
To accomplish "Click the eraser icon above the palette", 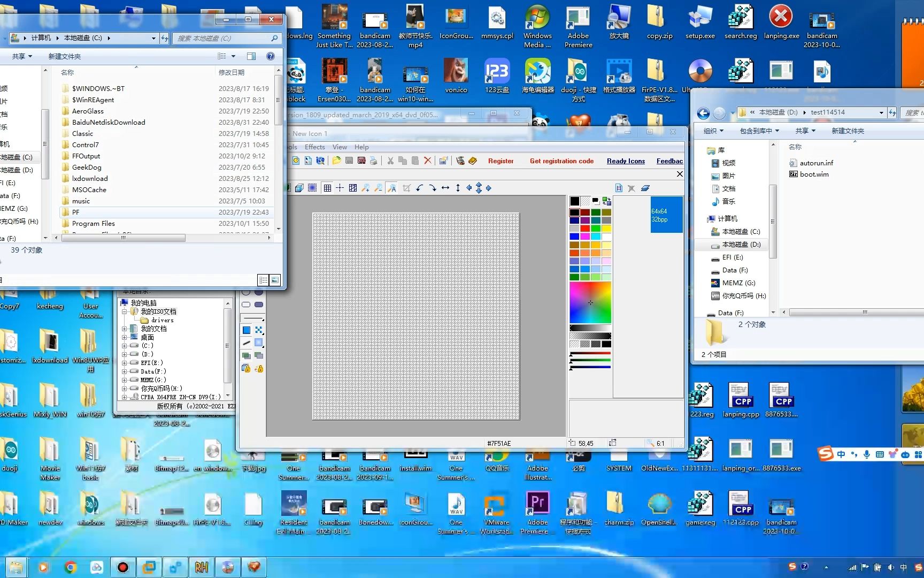I will tap(645, 188).
